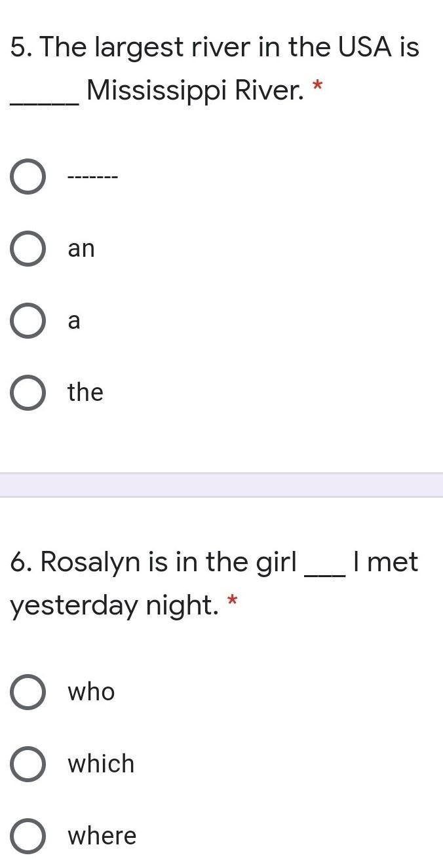This screenshot has height=868, width=443.
Task: Choose the 'which' radio circle
Action: pos(28,764)
